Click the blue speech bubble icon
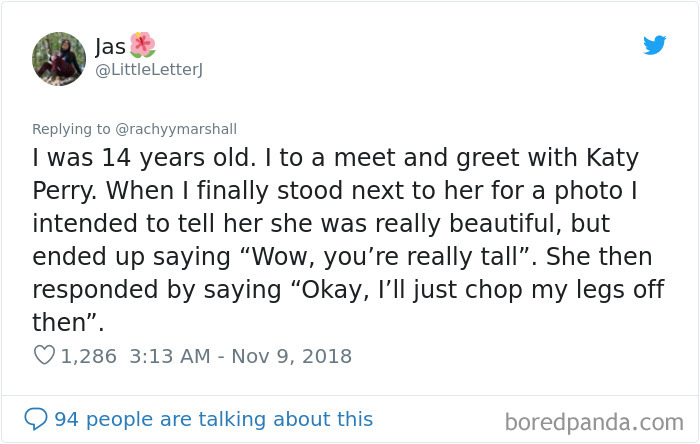This screenshot has width=700, height=444. (37, 419)
